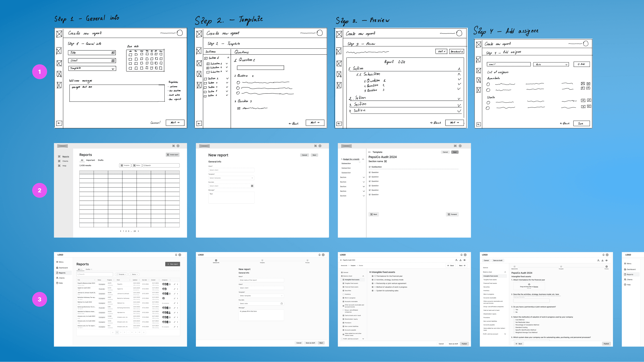The image size is (644, 362).
Task: Click the calendar icon in the Select date field
Action: (282, 303)
